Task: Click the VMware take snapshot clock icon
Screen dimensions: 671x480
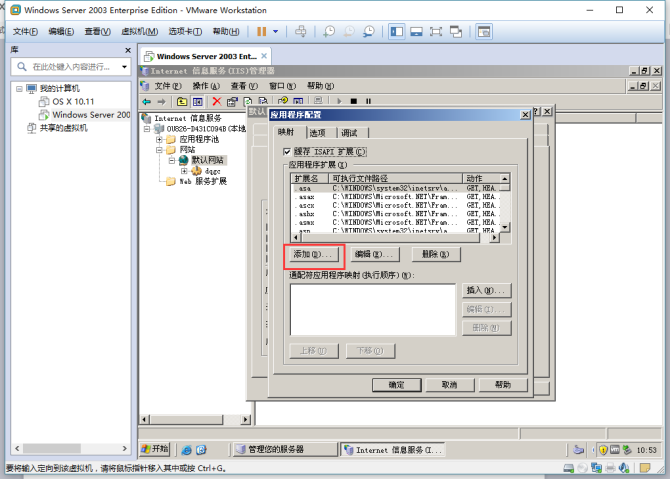Action: (330, 32)
